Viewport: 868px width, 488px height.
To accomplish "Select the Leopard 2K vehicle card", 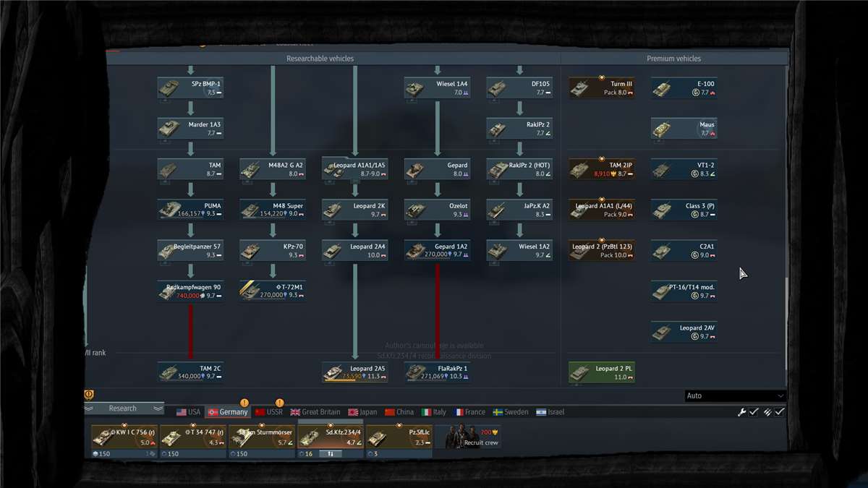I will click(355, 210).
